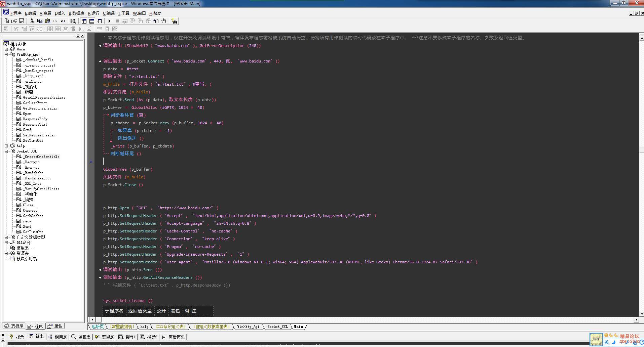Viewport: 644px width, 347px height.
Task: Click the Open file folder icon
Action: (x=14, y=21)
